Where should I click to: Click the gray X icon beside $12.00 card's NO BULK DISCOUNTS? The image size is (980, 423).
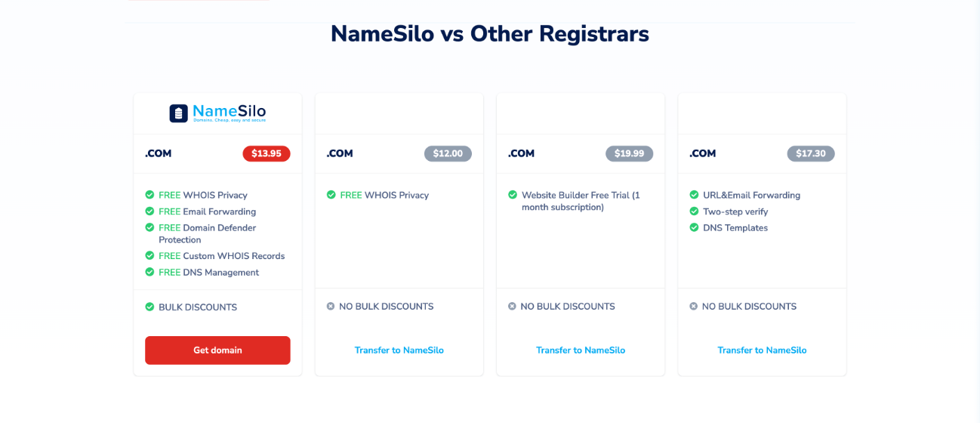tap(331, 307)
